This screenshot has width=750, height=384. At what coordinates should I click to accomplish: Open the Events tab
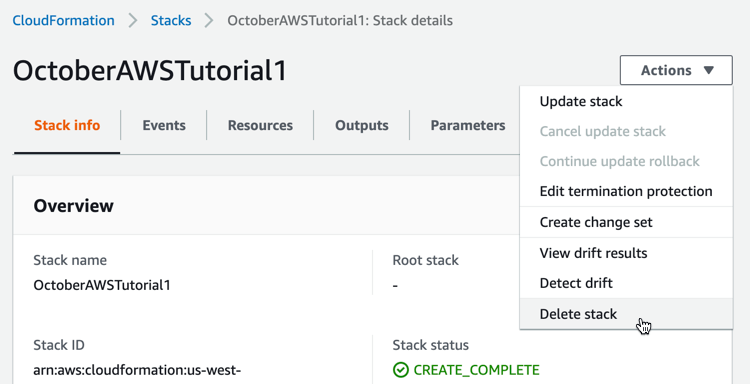tap(164, 125)
